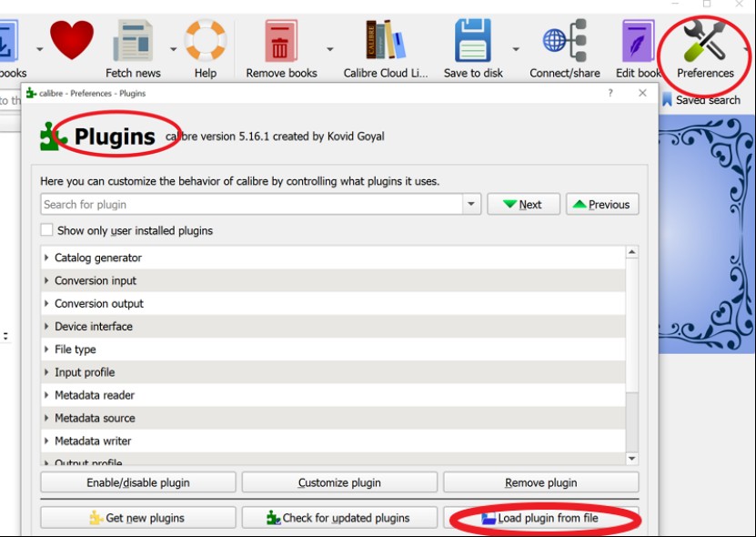The image size is (756, 537).
Task: Click the plugin list scroll down arrow
Action: click(x=632, y=459)
